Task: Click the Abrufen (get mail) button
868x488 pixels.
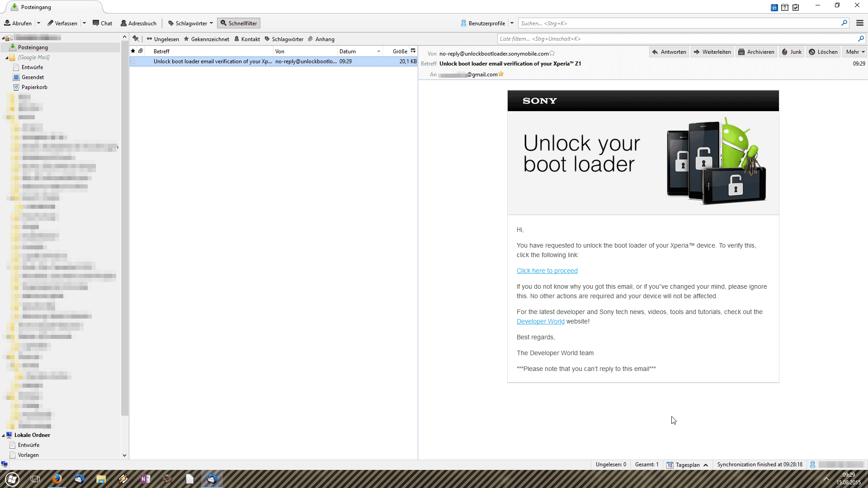Action: click(18, 23)
